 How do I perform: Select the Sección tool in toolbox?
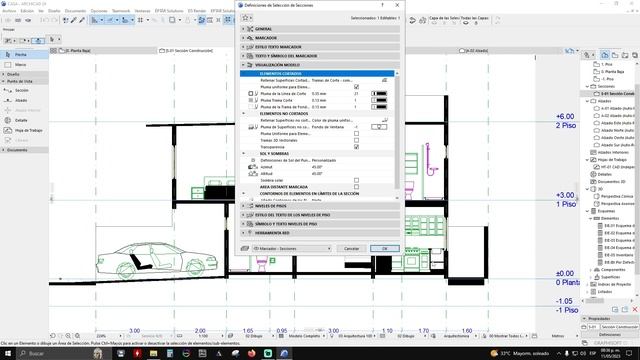[x=24, y=90]
